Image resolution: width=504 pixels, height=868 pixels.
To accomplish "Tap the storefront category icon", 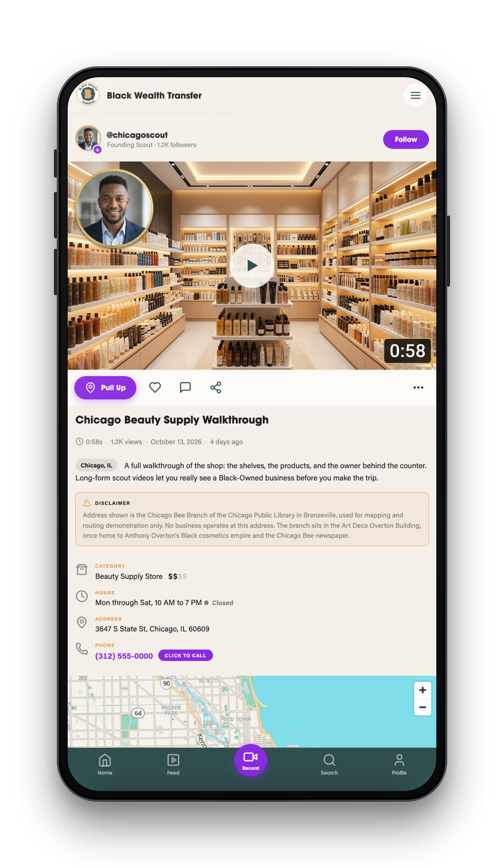I will [x=82, y=569].
